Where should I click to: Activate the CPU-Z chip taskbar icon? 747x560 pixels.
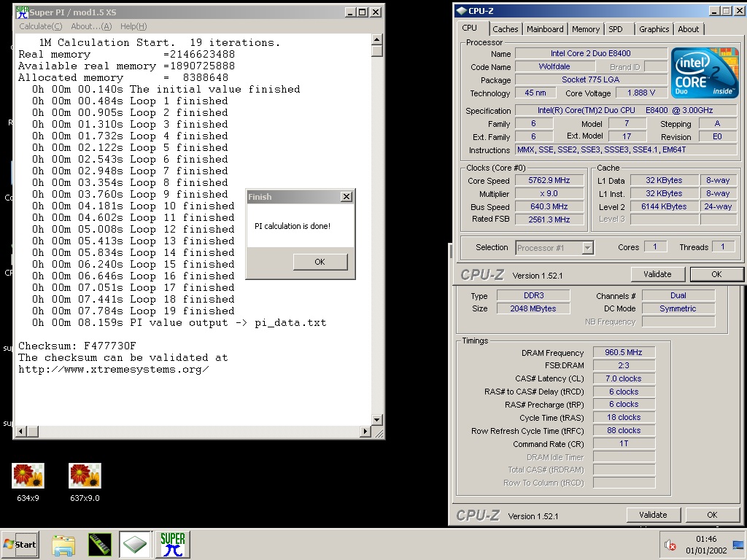(135, 544)
